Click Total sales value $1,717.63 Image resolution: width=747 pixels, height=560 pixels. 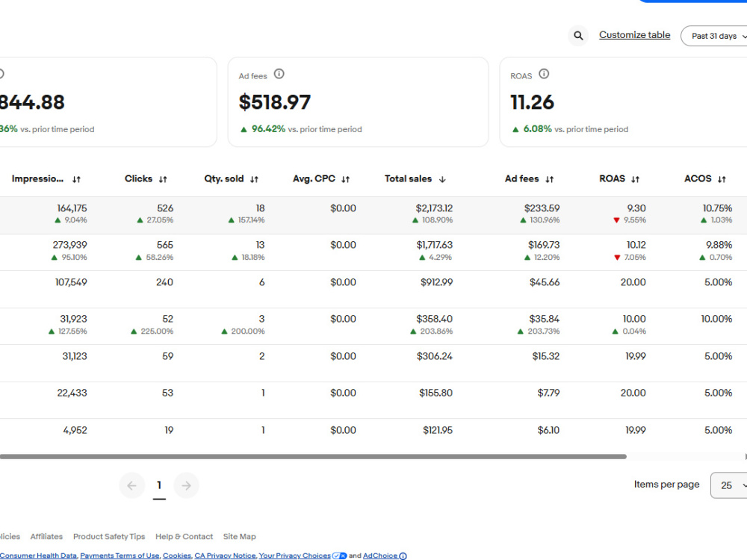435,245
